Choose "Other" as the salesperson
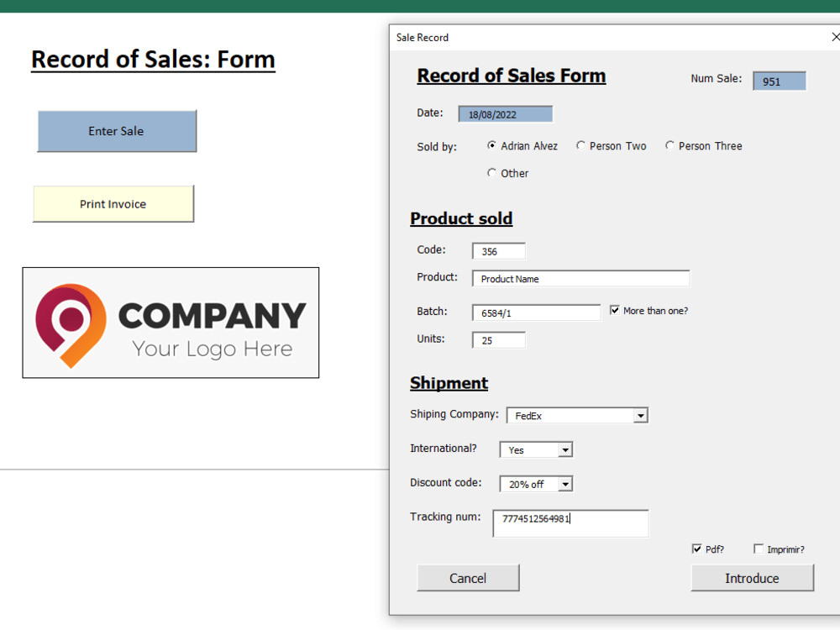 [x=492, y=173]
